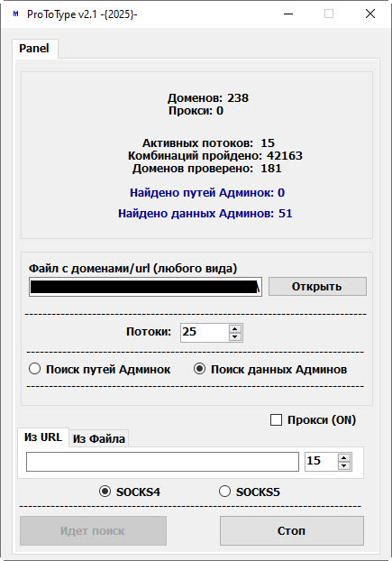Open the Из URL tab
The image size is (392, 561).
coord(43,437)
